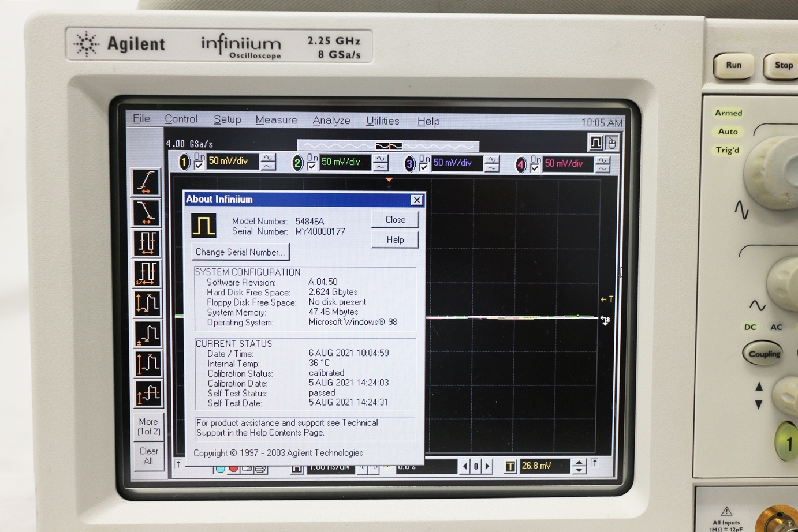Image resolution: width=798 pixels, height=532 pixels.
Task: Click the H horizontal icon in the bottom bar
Action: click(x=297, y=469)
